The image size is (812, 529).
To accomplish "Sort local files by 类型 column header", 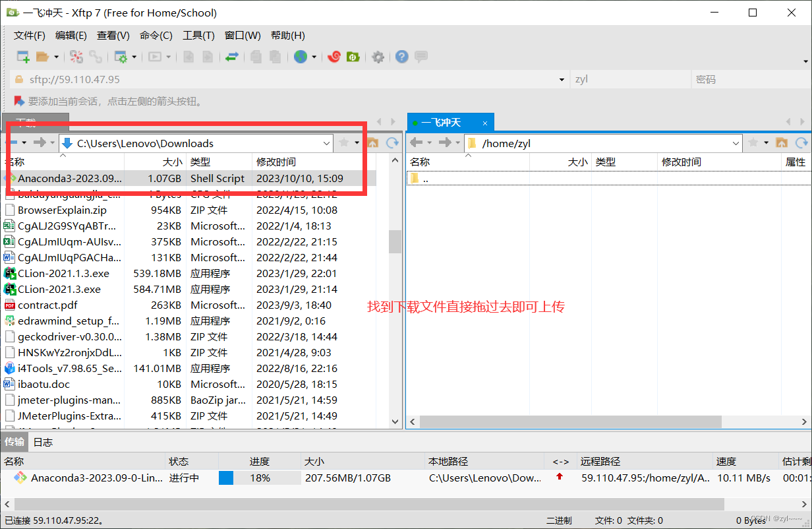I will click(219, 162).
